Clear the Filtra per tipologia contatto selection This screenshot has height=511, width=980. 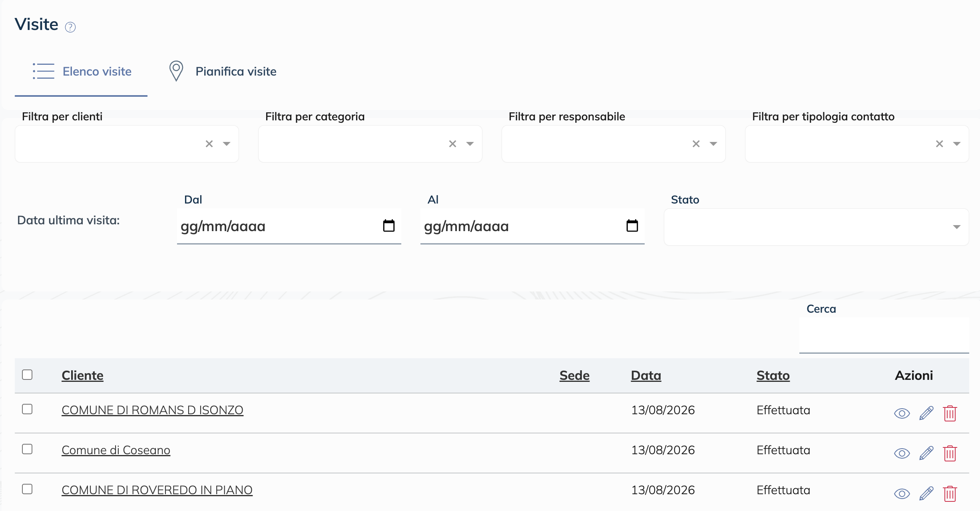point(939,144)
